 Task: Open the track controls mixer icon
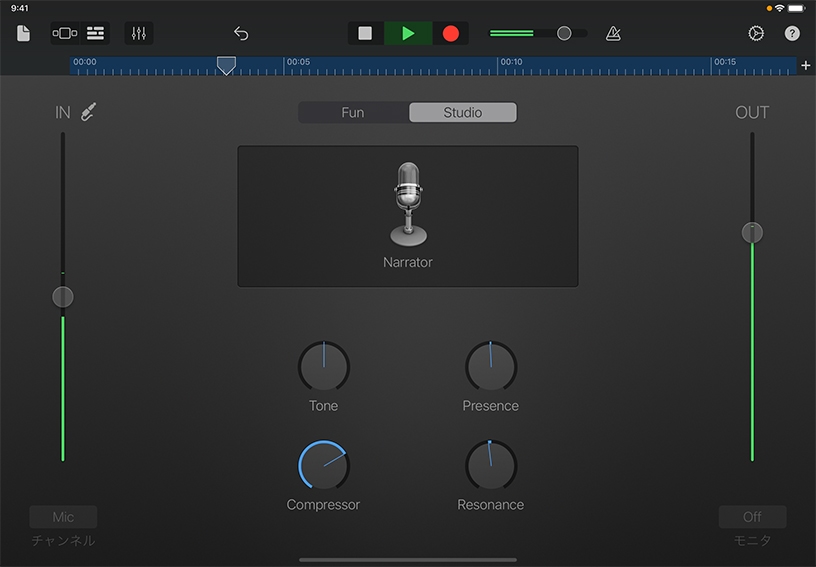pos(139,33)
